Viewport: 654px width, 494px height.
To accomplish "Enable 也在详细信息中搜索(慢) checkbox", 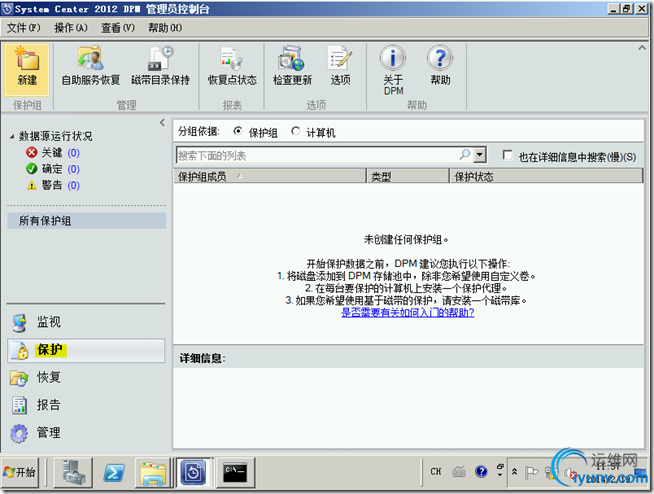I will pos(507,155).
